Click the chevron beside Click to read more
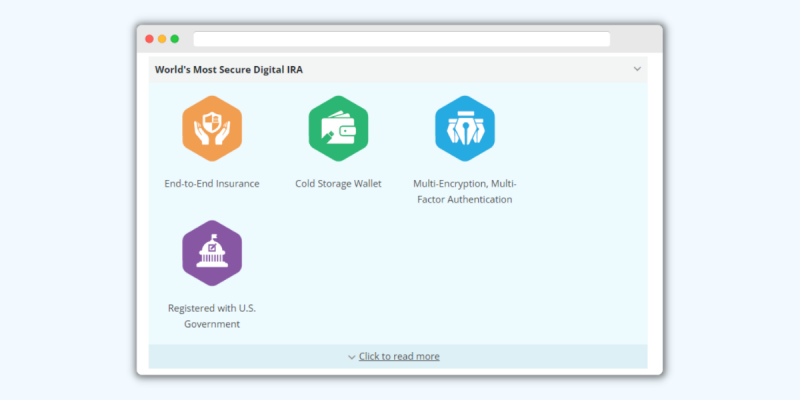The image size is (800, 400). coord(352,357)
